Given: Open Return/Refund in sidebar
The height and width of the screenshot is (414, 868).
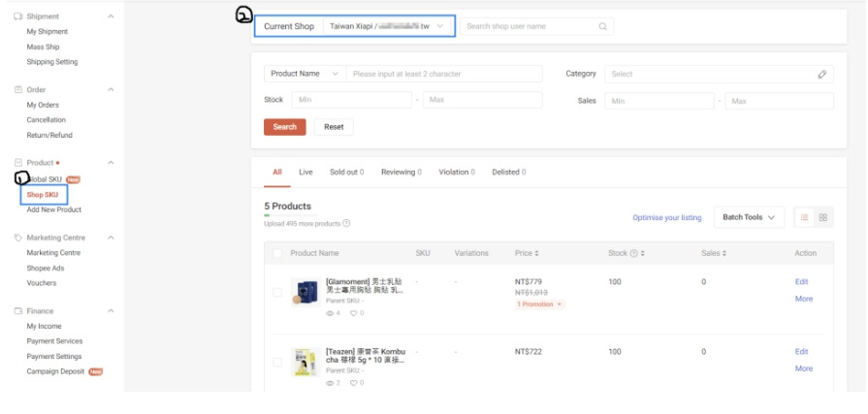Looking at the screenshot, I should [x=49, y=135].
